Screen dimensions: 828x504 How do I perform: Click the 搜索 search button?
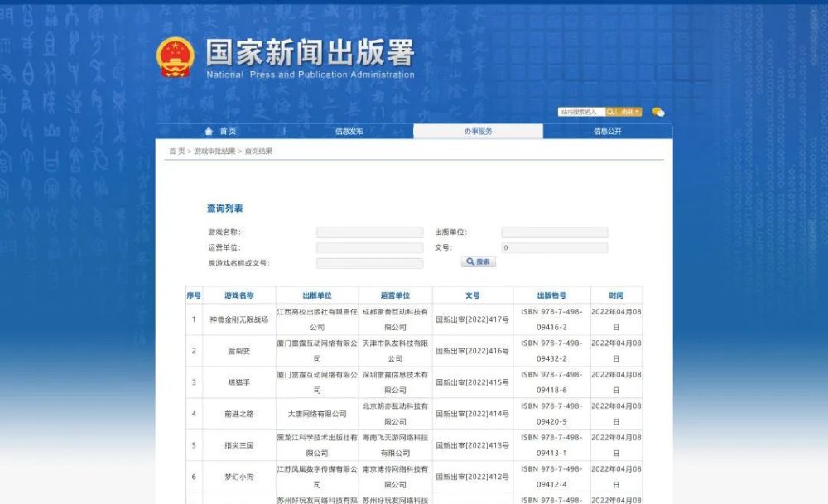coord(478,262)
